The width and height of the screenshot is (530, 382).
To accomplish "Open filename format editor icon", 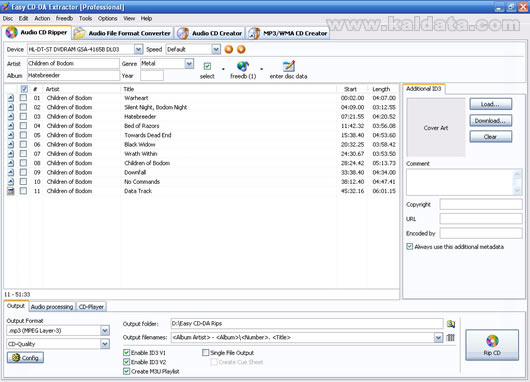I will click(x=451, y=337).
